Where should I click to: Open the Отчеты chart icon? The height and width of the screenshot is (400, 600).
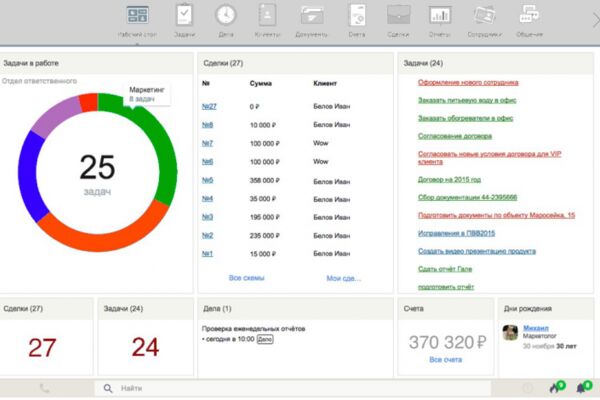pos(440,15)
